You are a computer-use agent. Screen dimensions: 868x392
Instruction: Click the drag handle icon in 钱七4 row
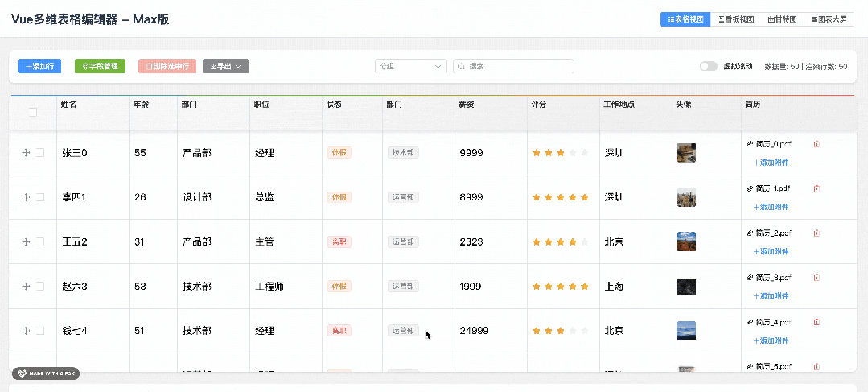tap(26, 331)
